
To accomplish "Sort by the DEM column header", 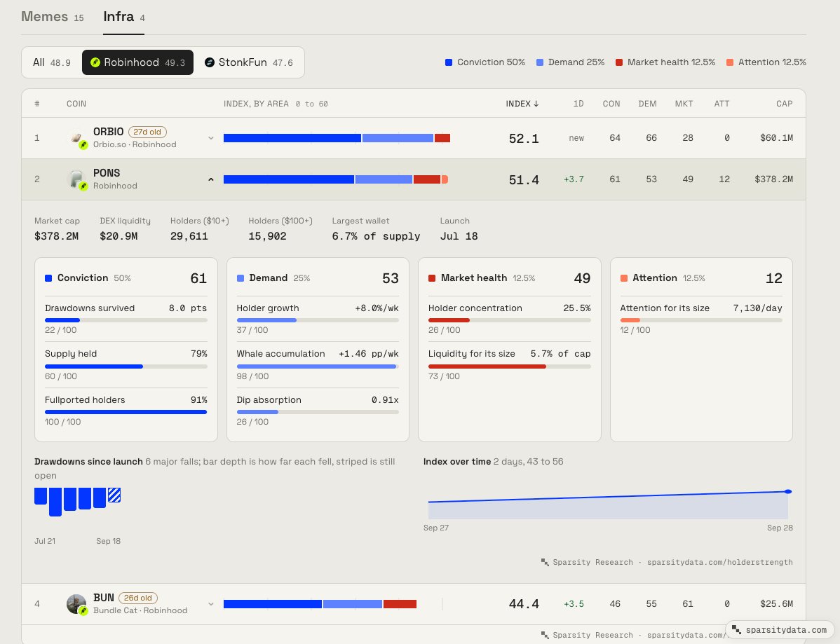I will click(647, 104).
